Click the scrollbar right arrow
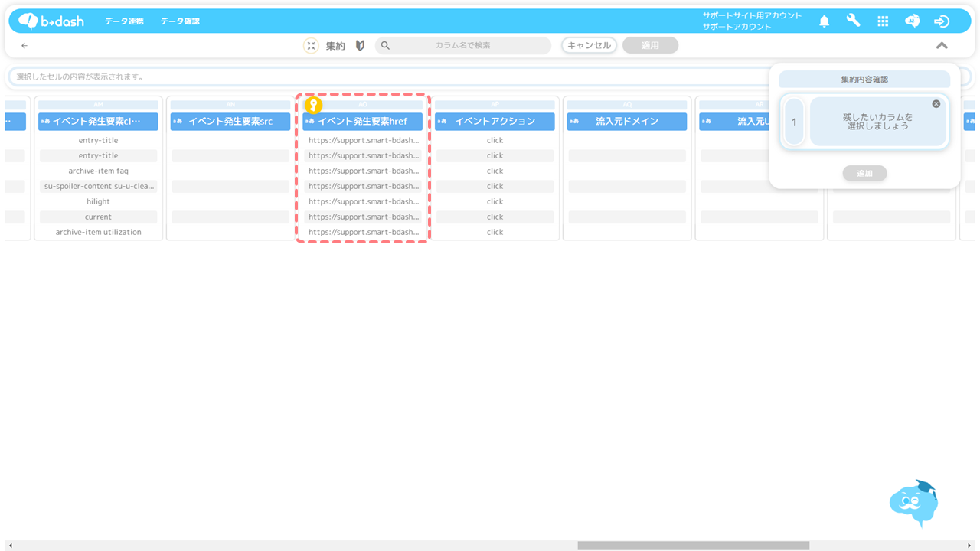980x551 pixels. [x=970, y=546]
